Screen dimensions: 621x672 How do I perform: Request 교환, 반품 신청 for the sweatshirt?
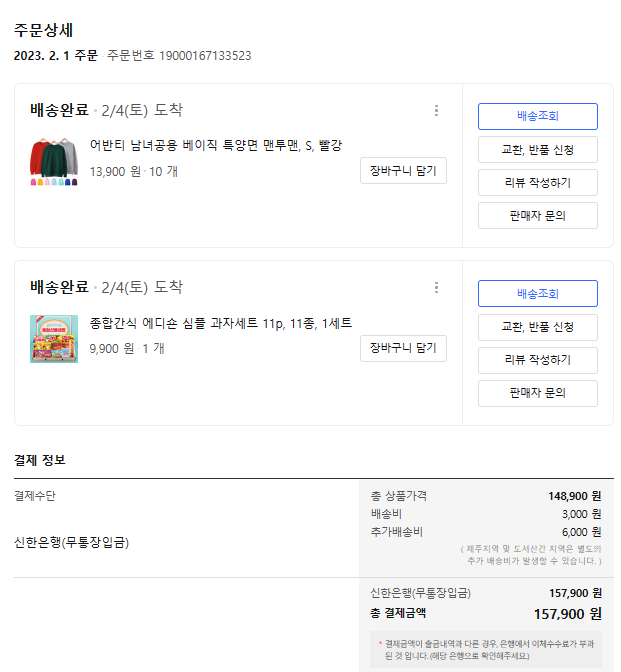[x=537, y=150]
